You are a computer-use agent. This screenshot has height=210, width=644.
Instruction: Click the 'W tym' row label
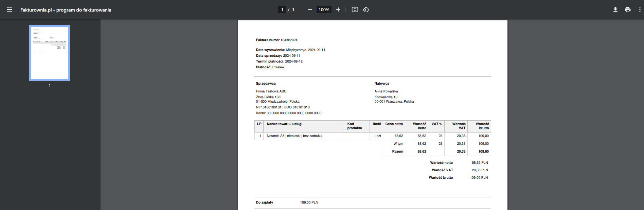398,144
